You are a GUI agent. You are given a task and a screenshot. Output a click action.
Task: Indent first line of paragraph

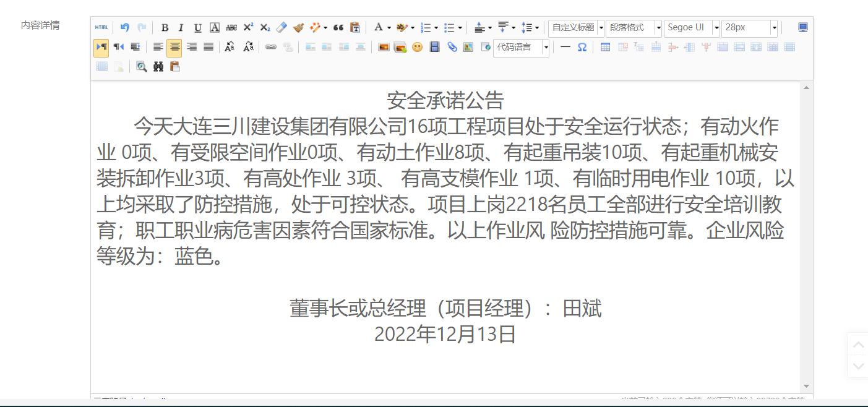click(x=135, y=47)
